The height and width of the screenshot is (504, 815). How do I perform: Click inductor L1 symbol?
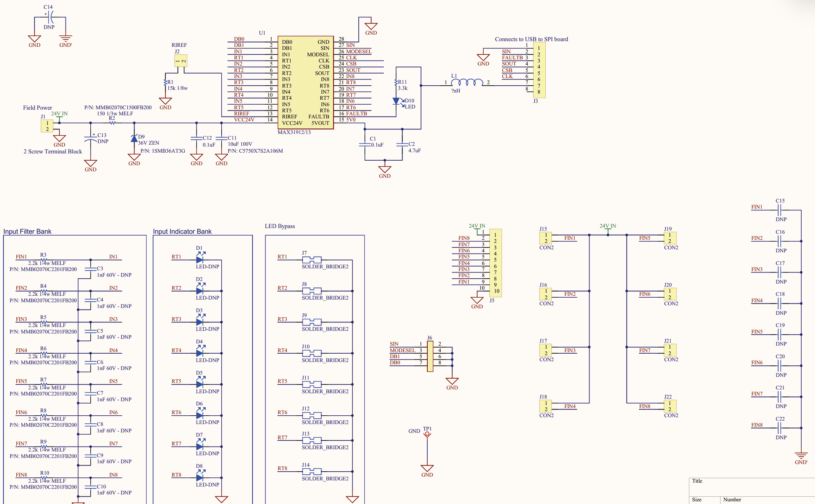[x=467, y=83]
